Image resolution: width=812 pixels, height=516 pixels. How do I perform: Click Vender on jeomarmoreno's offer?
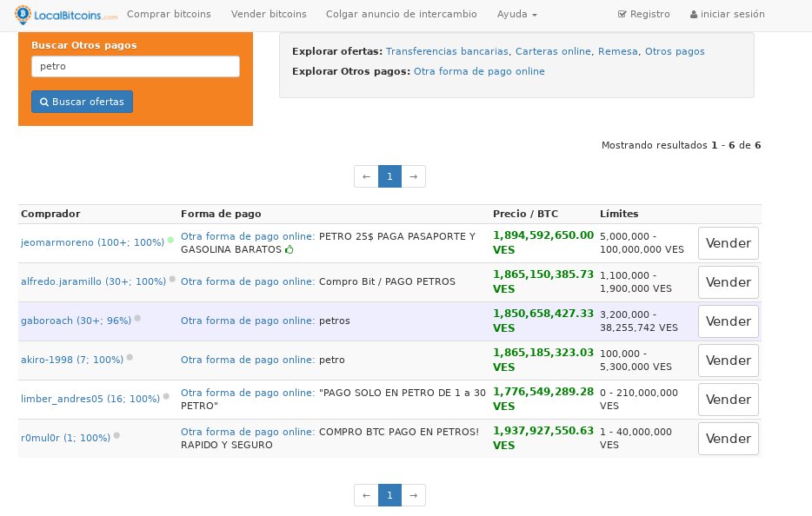(729, 243)
